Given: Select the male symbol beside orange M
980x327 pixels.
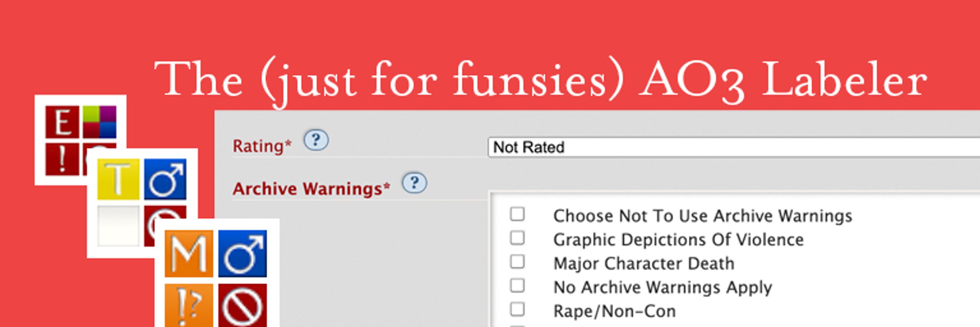Looking at the screenshot, I should click(x=242, y=253).
